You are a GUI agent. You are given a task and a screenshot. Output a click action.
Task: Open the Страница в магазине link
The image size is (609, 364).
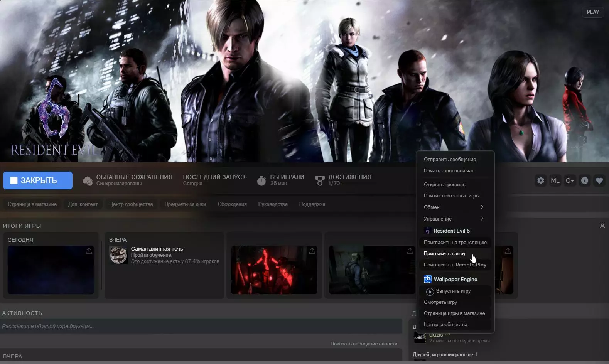[32, 204]
